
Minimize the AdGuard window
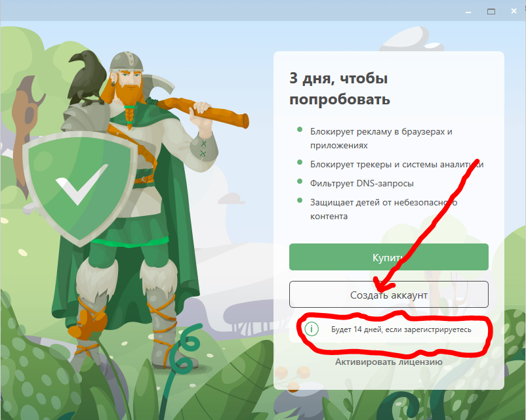click(x=468, y=12)
